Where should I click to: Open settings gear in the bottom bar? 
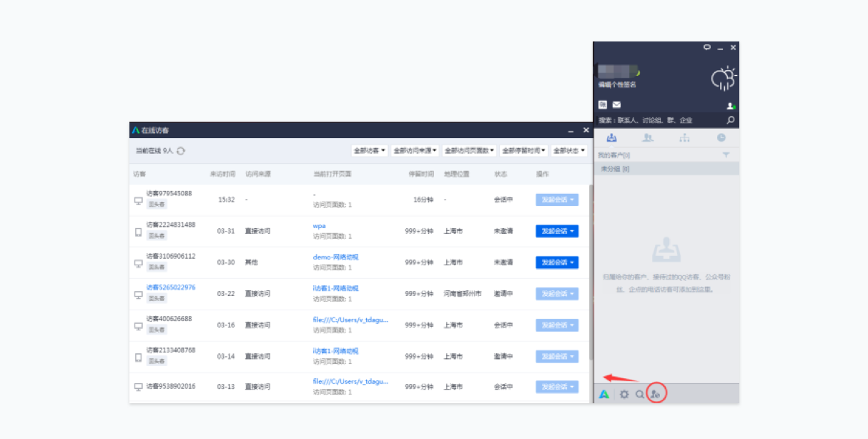624,394
